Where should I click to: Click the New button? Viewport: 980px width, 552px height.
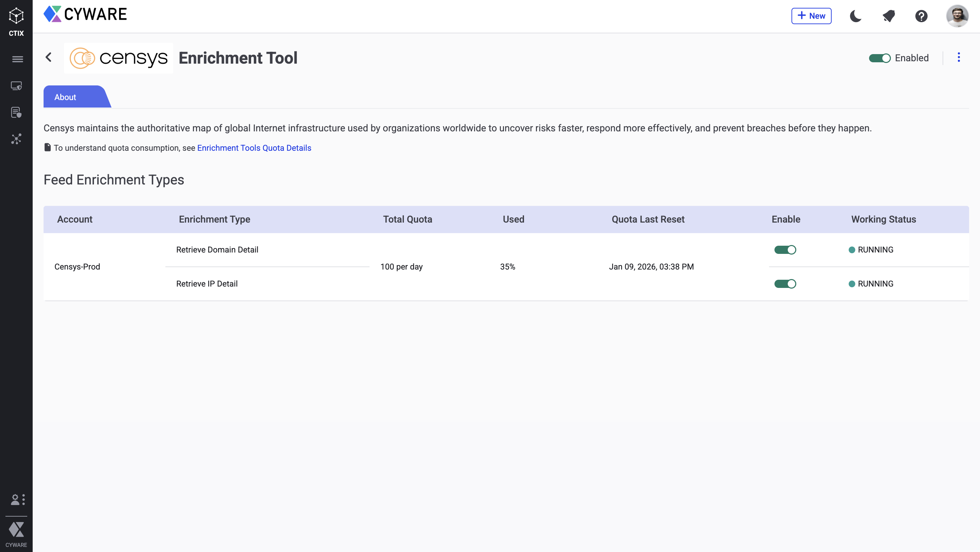coord(811,16)
